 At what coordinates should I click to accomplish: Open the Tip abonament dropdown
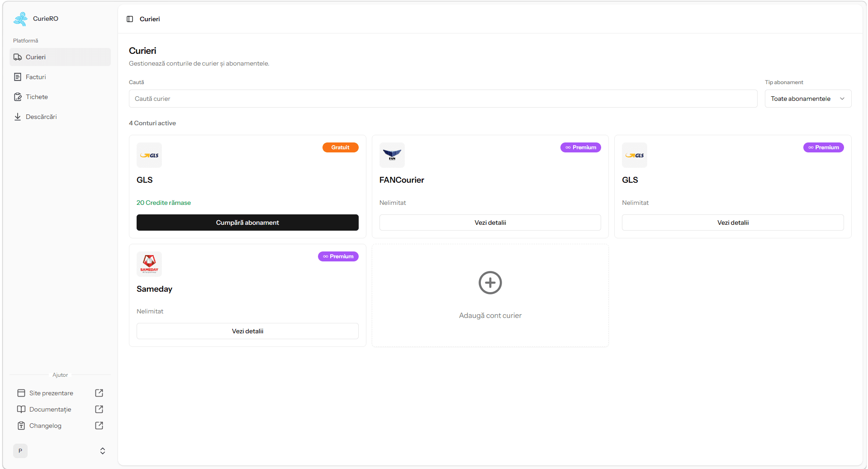tap(807, 99)
